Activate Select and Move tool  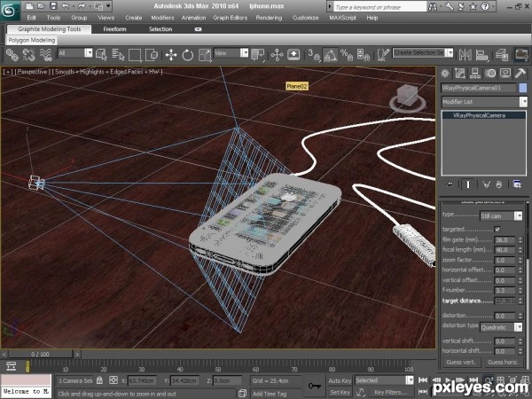(x=171, y=55)
